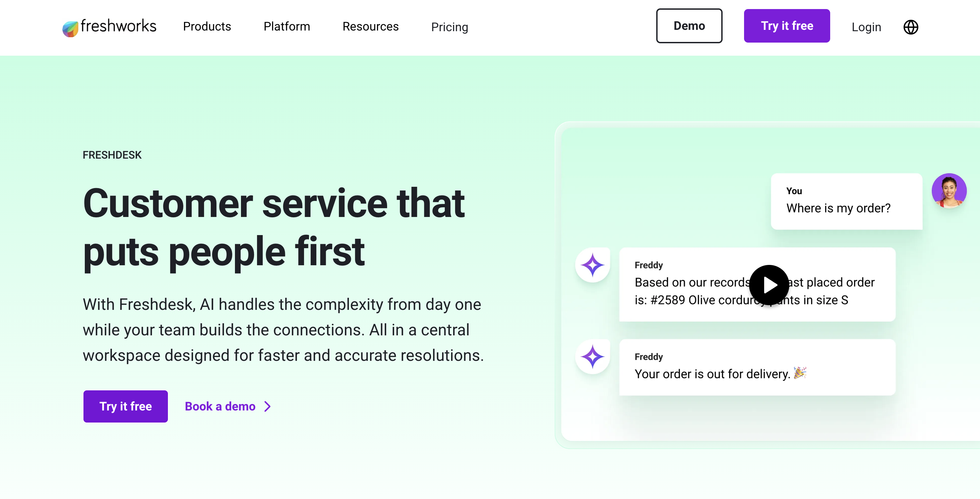
Task: Click the Freshworks logo
Action: coord(109,26)
